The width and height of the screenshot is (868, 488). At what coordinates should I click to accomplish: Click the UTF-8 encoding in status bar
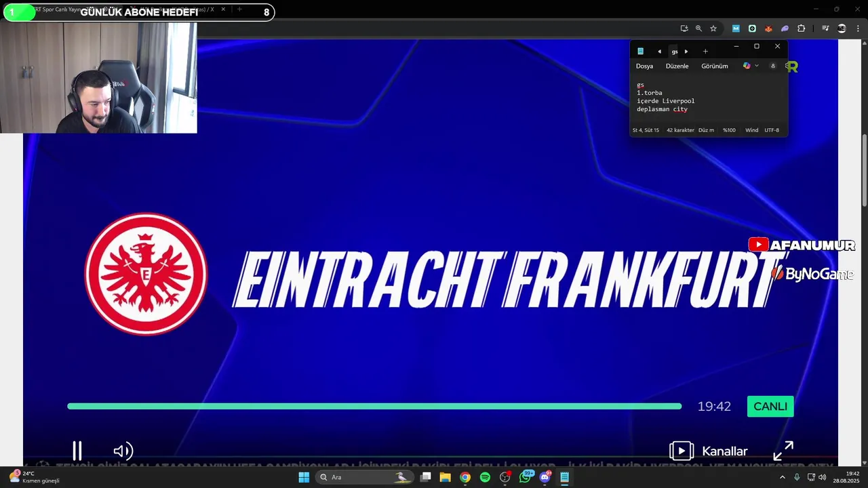click(x=772, y=130)
